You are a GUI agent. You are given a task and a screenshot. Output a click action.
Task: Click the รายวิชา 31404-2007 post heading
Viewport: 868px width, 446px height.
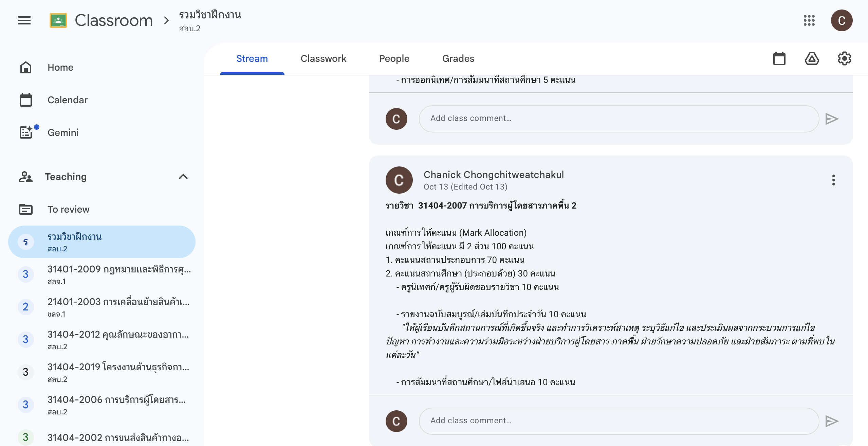coord(481,206)
